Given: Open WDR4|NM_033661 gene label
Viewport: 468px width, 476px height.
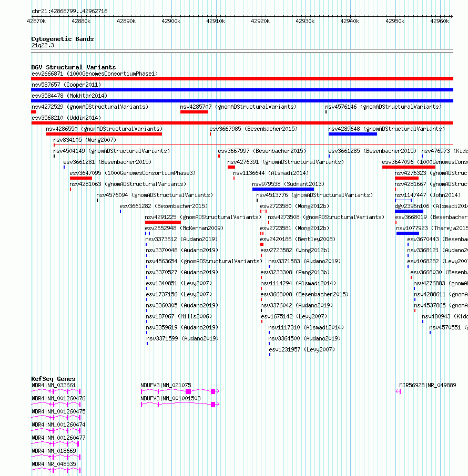Looking at the screenshot, I should click(54, 385).
